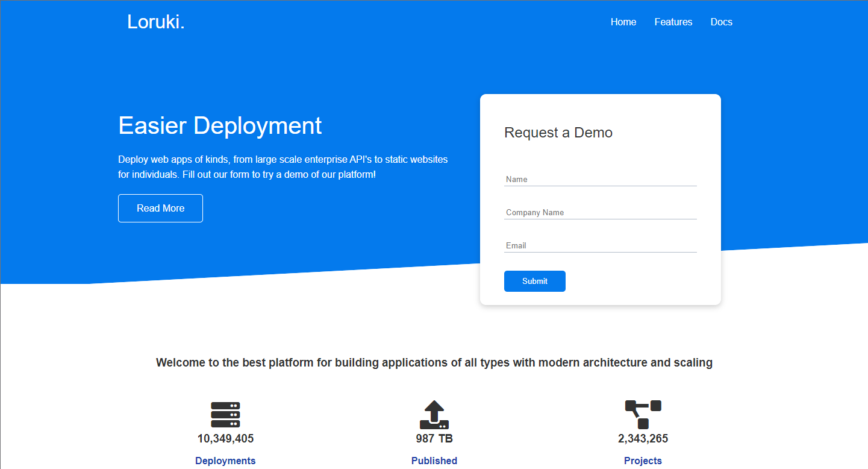Open the Deployments link
The width and height of the screenshot is (868, 469).
coord(225,461)
